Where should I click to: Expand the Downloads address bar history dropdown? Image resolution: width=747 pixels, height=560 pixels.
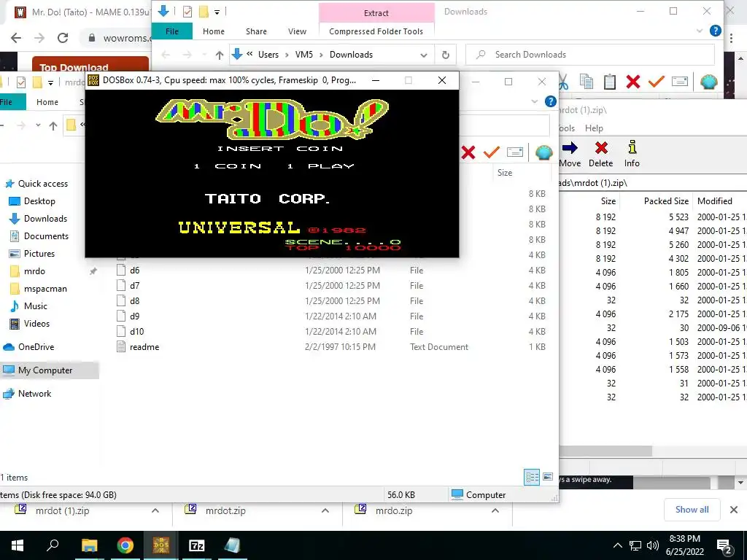[x=424, y=55]
